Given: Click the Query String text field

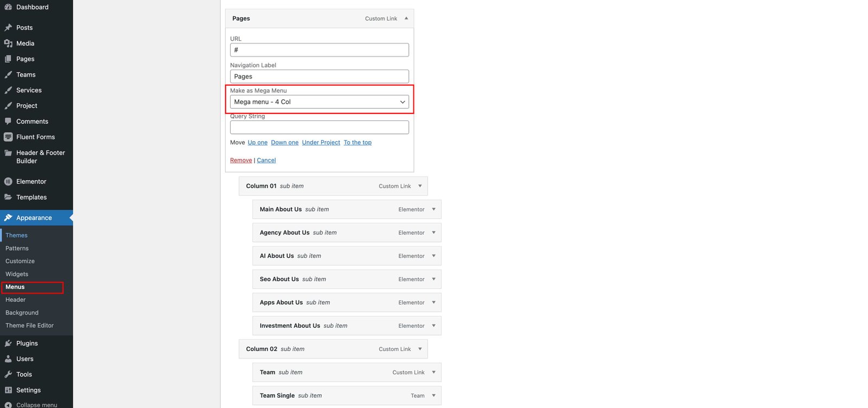Looking at the screenshot, I should 319,127.
